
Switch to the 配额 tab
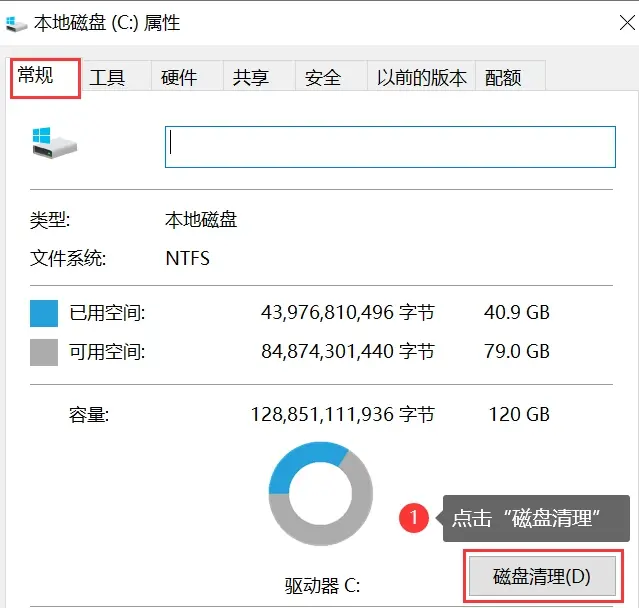point(510,77)
